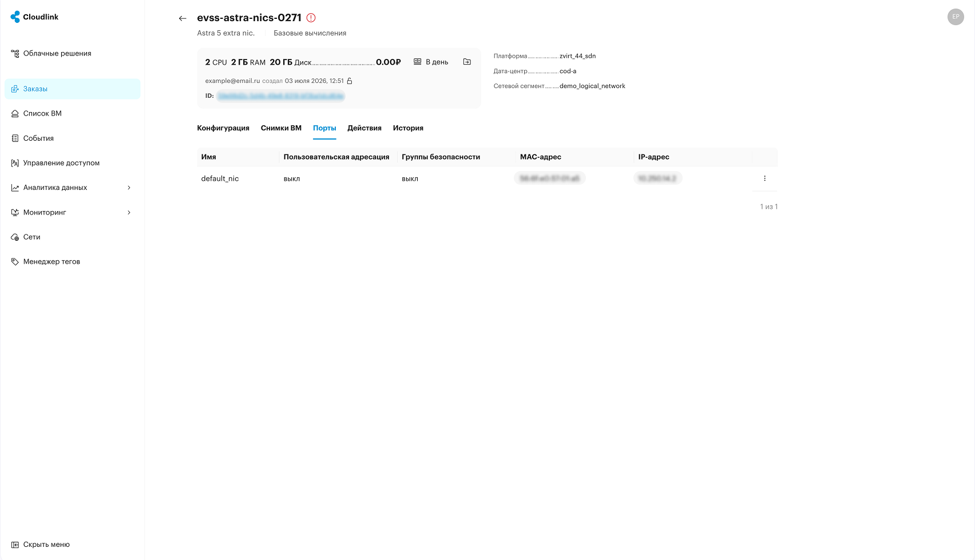Go back using the left arrow
The width and height of the screenshot is (975, 560).
pos(183,18)
